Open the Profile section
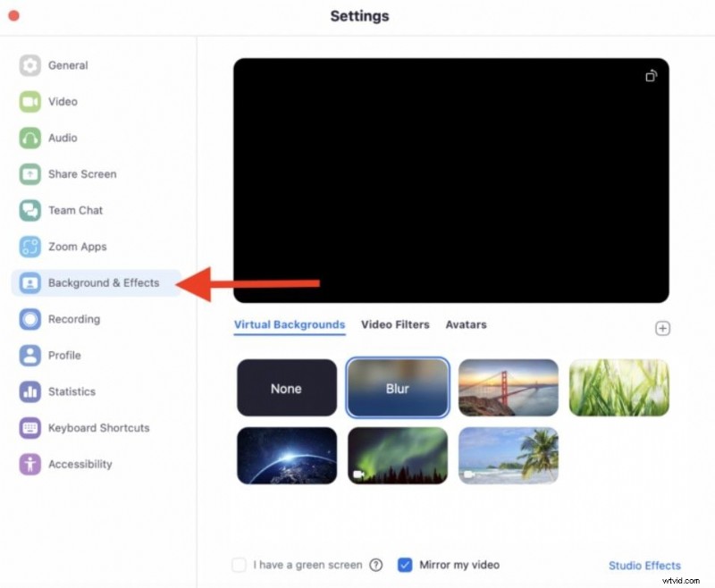Screen dimensions: 715x588 pos(61,356)
